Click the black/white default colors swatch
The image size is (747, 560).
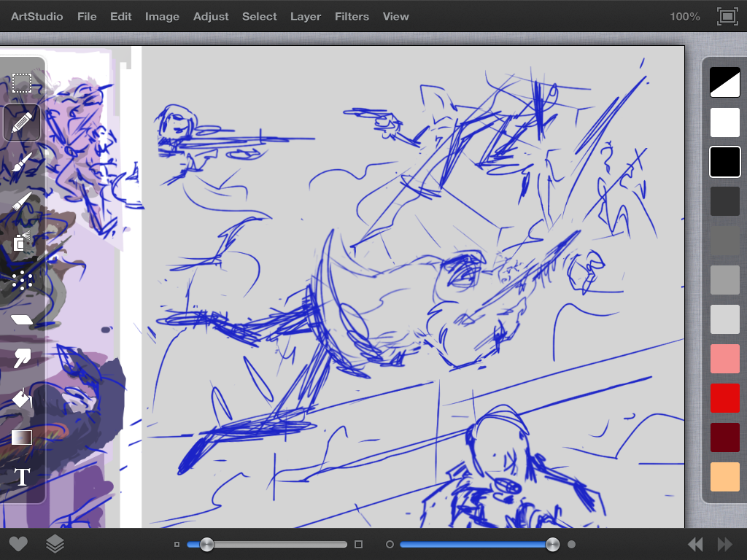[724, 82]
